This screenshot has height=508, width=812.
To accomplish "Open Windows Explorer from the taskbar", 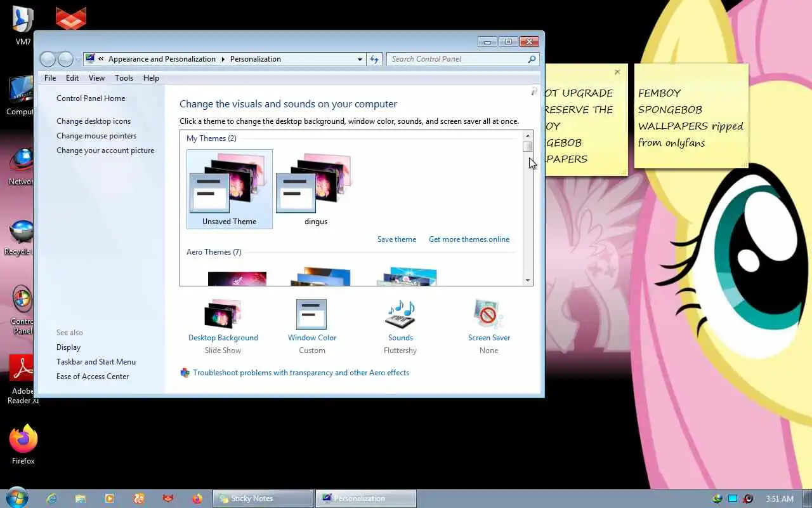I will (81, 498).
